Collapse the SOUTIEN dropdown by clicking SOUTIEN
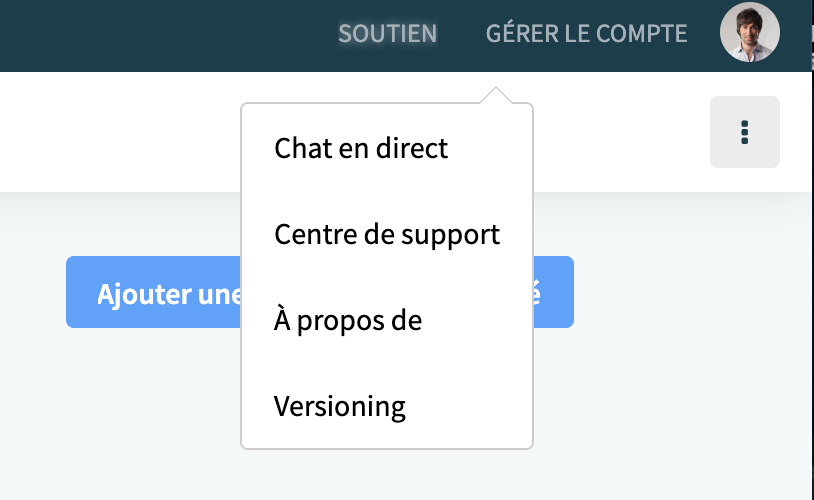The width and height of the screenshot is (814, 500). click(387, 34)
